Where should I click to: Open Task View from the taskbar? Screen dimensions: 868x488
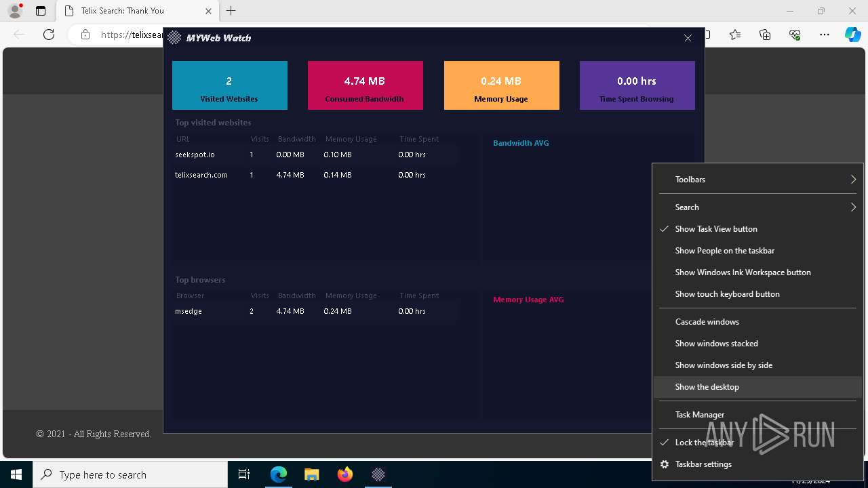pos(244,474)
